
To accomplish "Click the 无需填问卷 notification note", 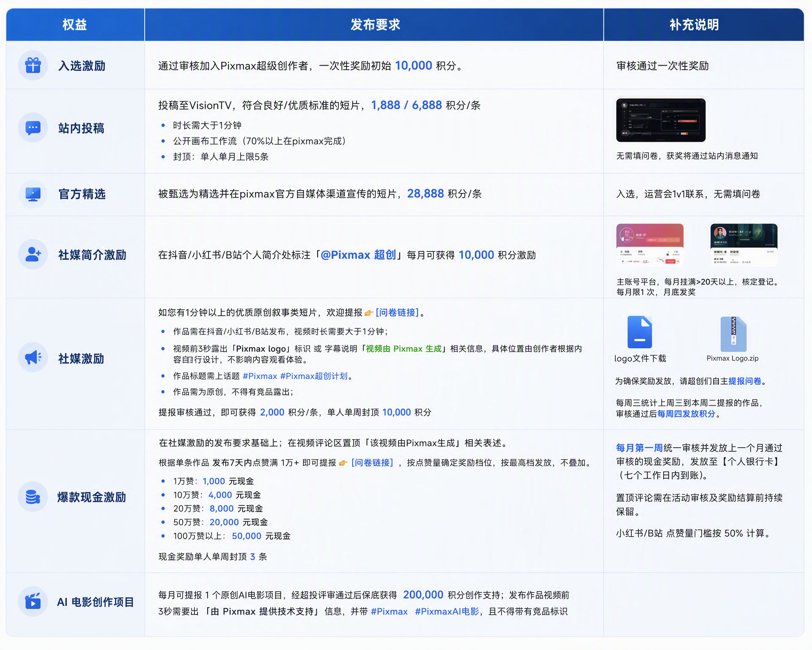I will [x=687, y=156].
